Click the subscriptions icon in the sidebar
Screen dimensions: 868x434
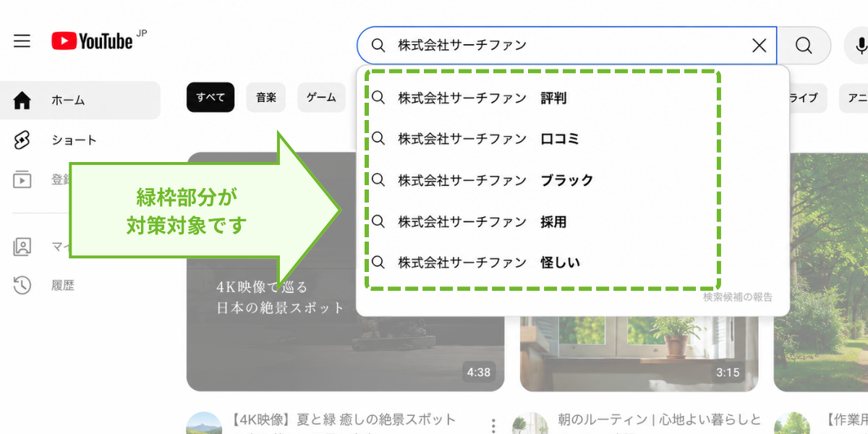(22, 179)
